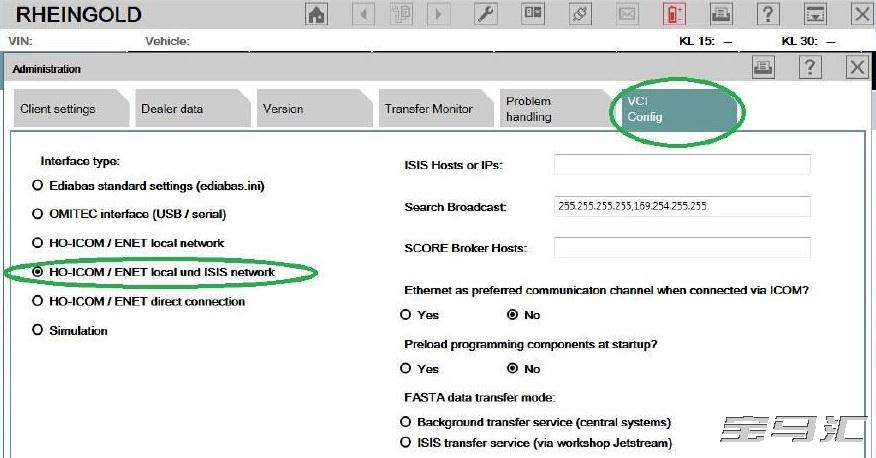The width and height of the screenshot is (876, 458).
Task: Click the Vehicle label in header
Action: point(167,41)
